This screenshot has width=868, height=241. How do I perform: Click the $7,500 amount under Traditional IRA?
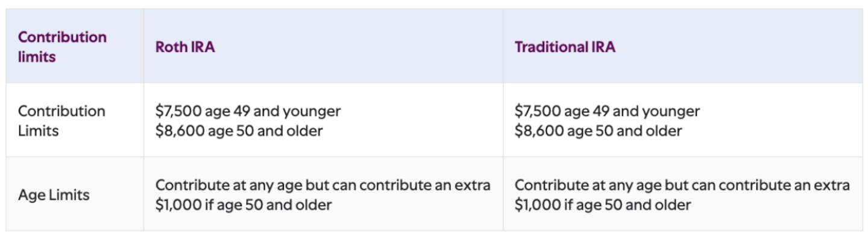click(538, 112)
